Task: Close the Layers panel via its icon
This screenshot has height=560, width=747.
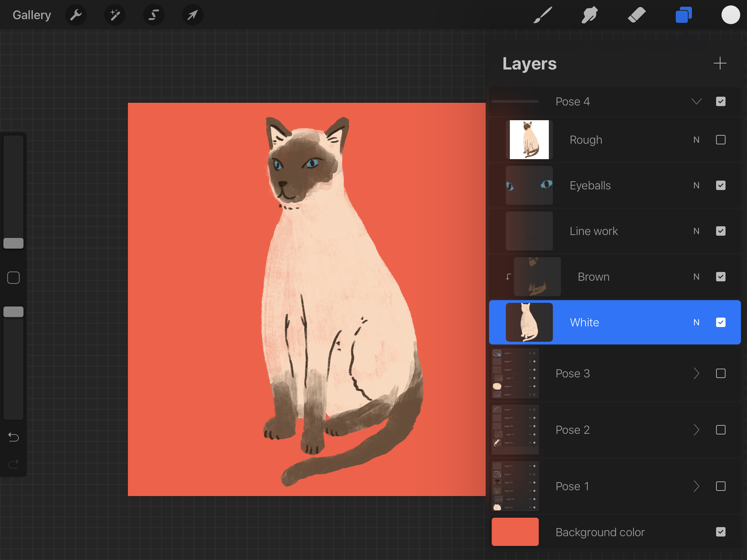Action: pyautogui.click(x=684, y=15)
